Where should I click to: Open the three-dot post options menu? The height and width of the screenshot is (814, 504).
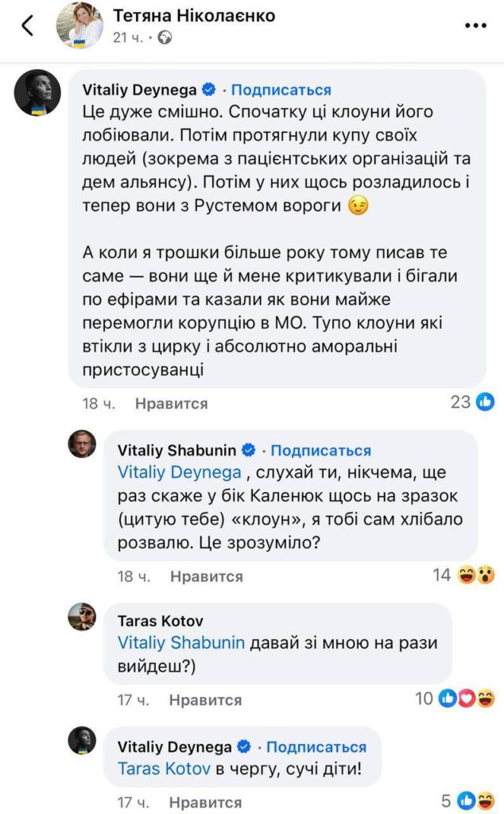click(475, 25)
